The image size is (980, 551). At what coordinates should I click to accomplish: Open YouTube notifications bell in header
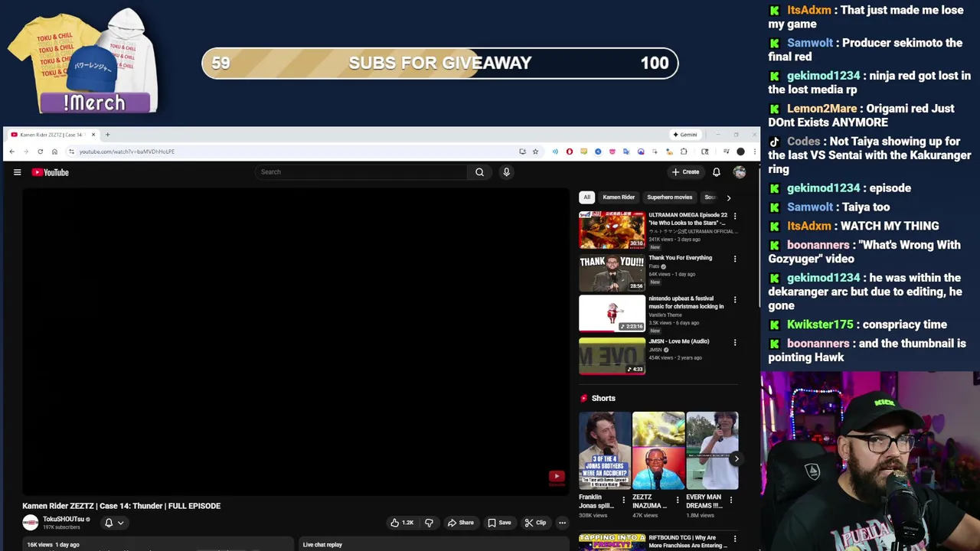[x=717, y=172]
